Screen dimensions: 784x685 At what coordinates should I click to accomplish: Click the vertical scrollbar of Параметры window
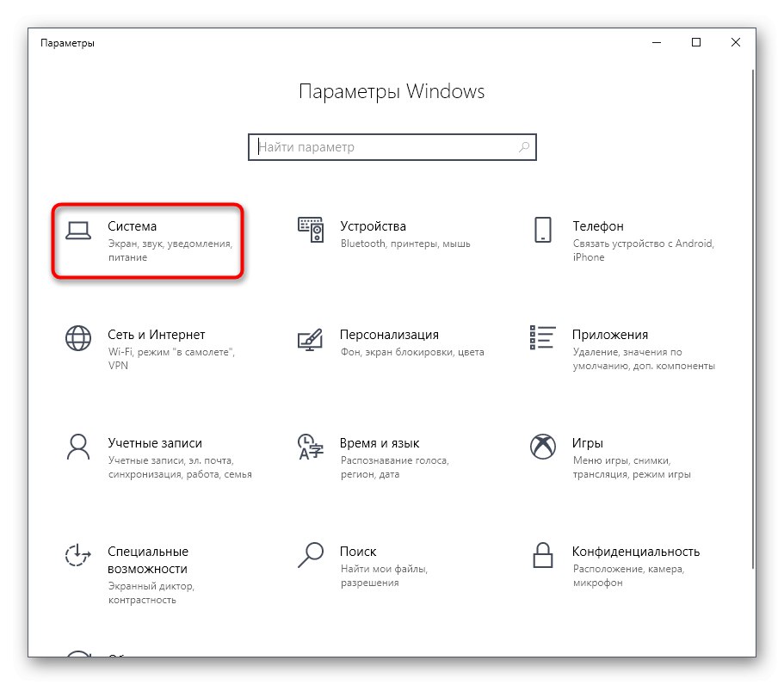[753, 318]
